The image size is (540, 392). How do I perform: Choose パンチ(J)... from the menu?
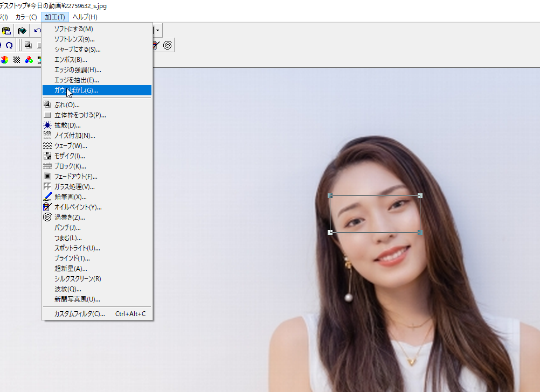click(x=97, y=228)
